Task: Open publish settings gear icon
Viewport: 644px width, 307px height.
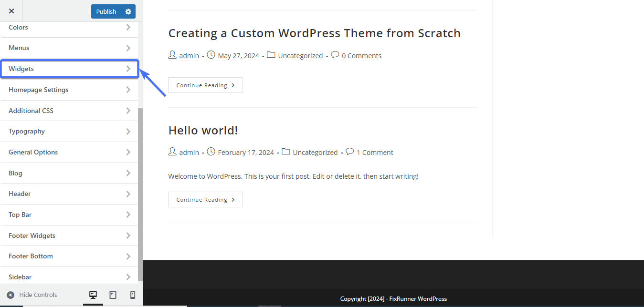Action: click(128, 11)
